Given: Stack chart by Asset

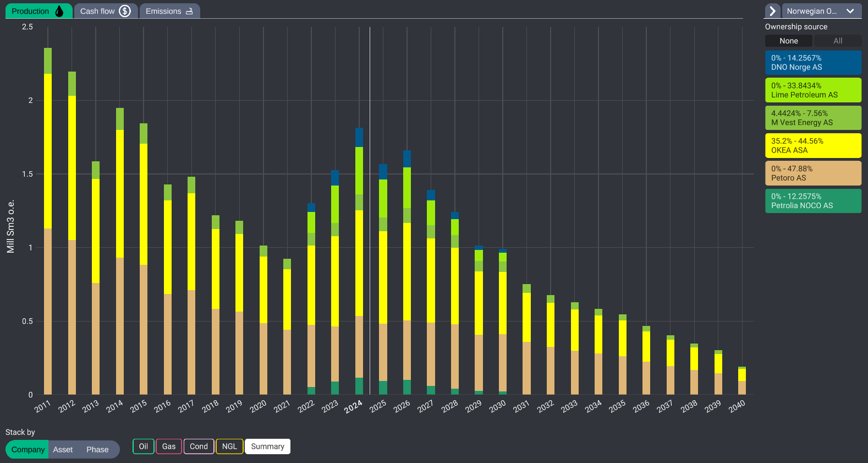Looking at the screenshot, I should tap(63, 450).
